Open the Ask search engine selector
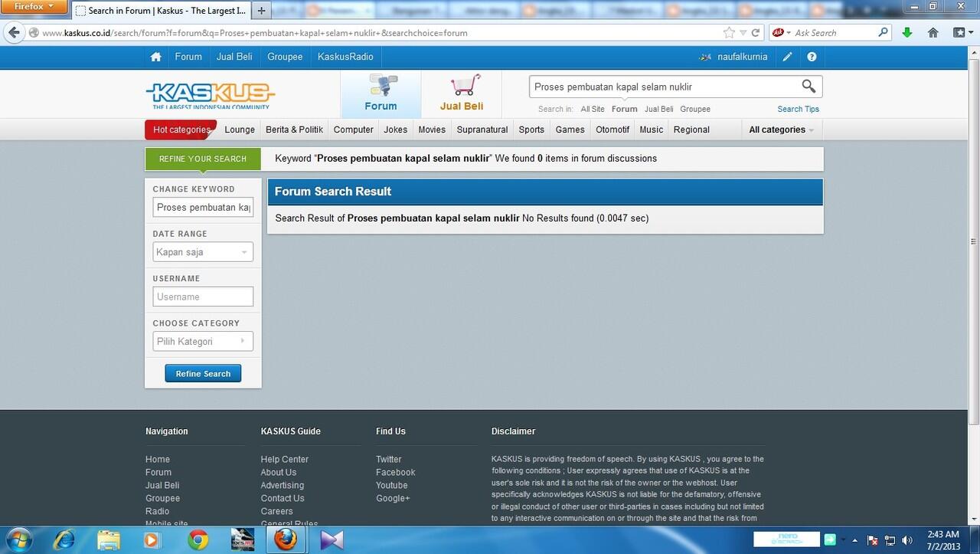Viewport: 980px width, 554px height. point(781,33)
